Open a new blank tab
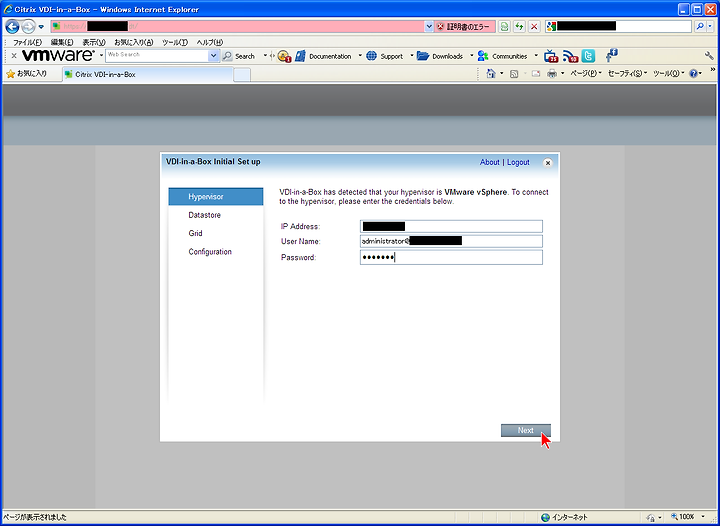Viewport: 720px width, 526px height. pos(242,74)
